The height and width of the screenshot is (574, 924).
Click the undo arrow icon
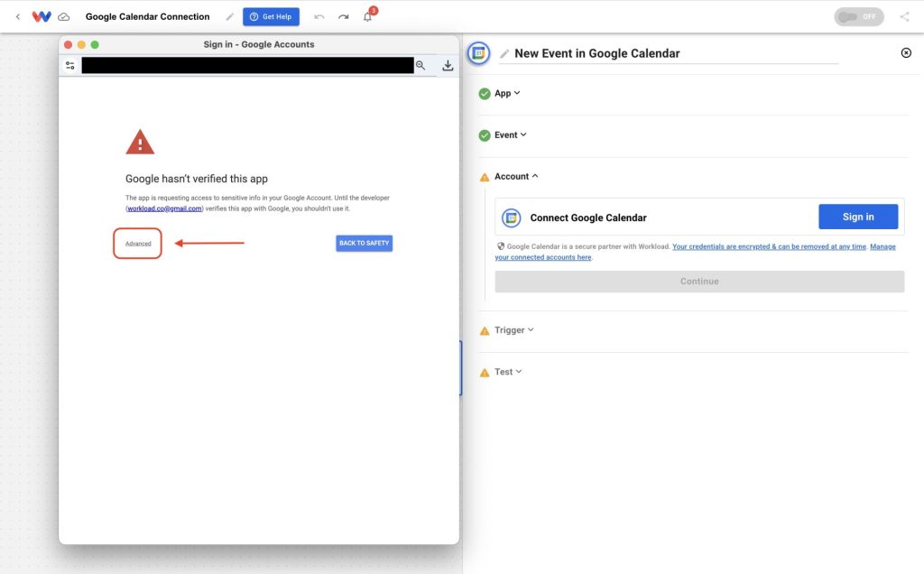pos(319,16)
